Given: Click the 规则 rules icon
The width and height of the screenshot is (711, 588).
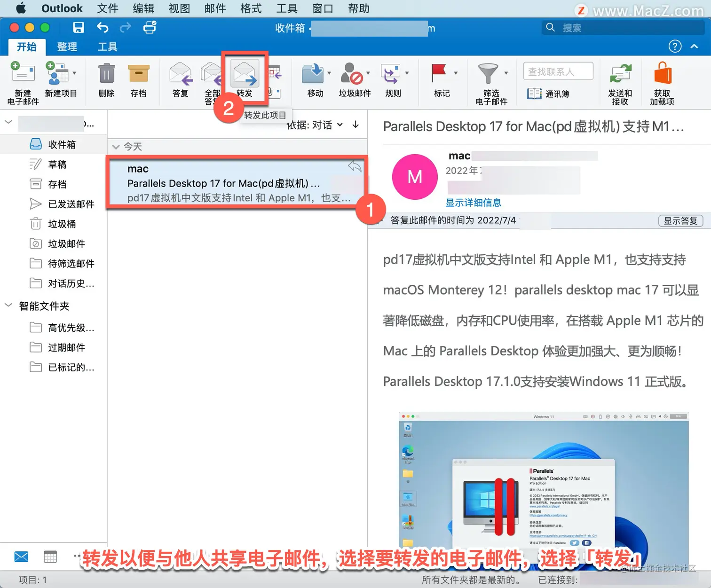Looking at the screenshot, I should 390,74.
